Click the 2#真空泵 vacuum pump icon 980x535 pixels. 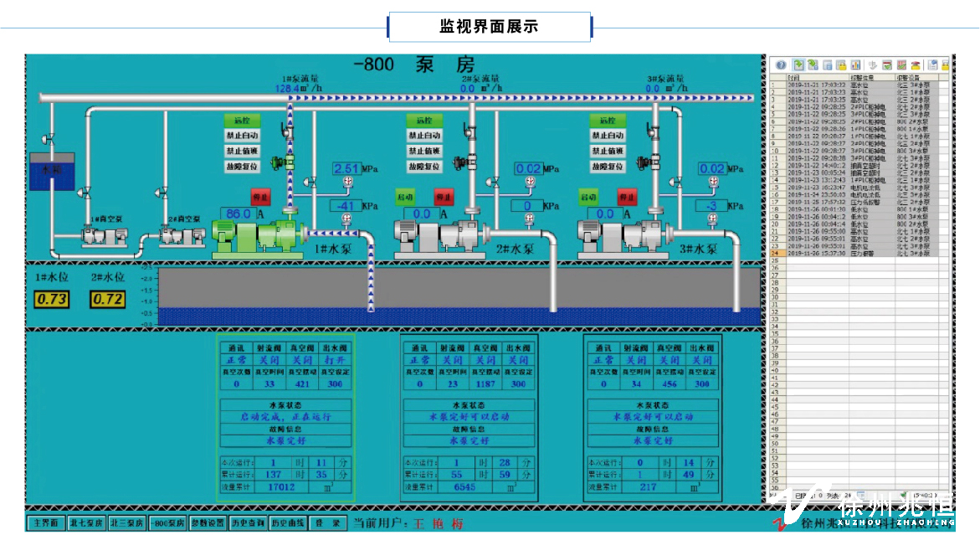pyautogui.click(x=182, y=236)
